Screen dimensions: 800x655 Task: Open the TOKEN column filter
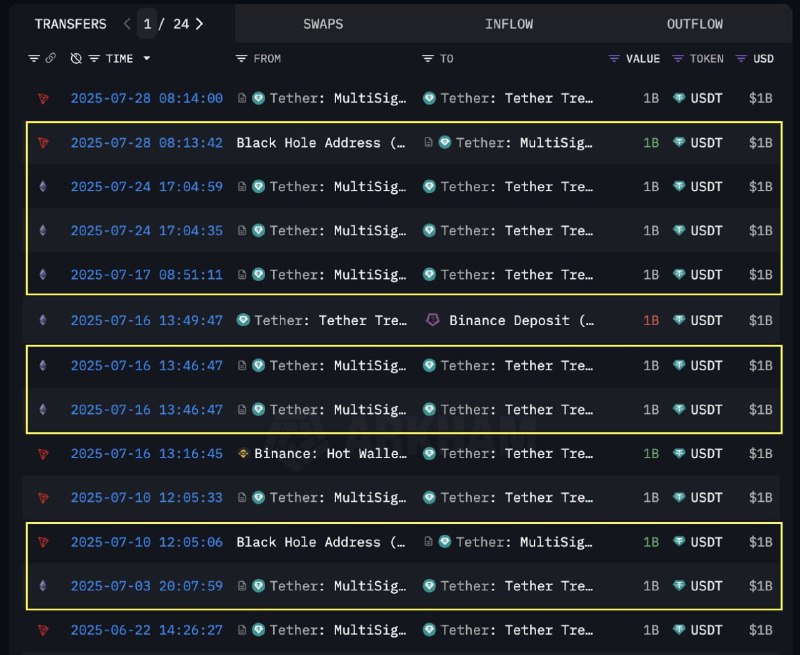(x=678, y=59)
